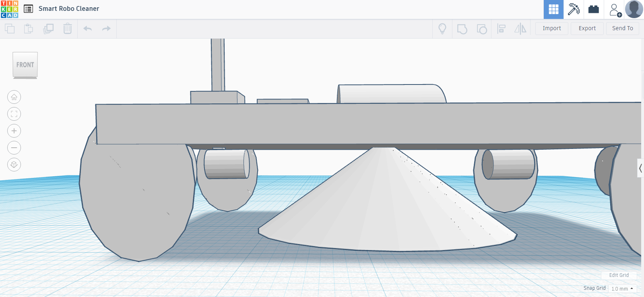Open the Snap Grid 1.0 mm dropdown
This screenshot has width=644, height=297.
pyautogui.click(x=622, y=289)
